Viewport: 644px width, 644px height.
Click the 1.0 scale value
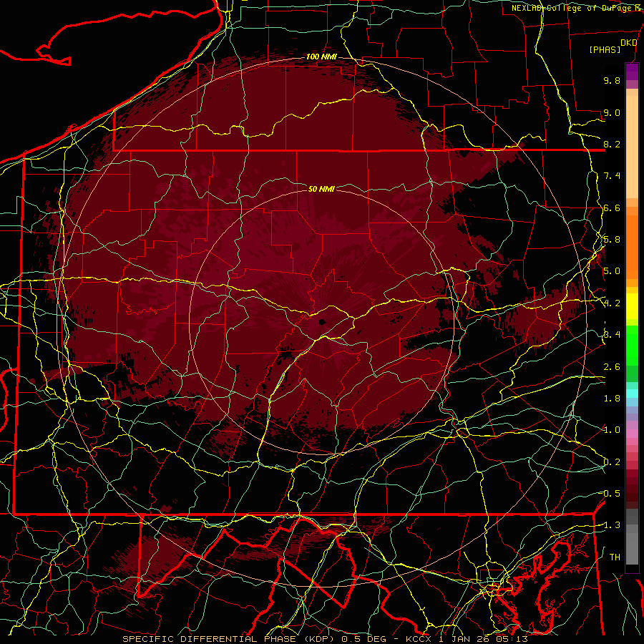click(612, 430)
